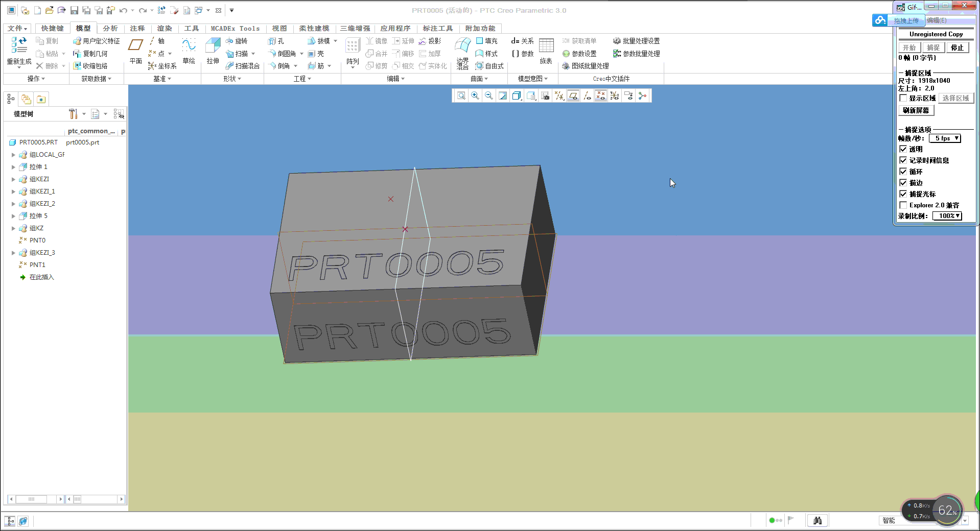980x531 pixels.
Task: Toggle coordinate system display in graphics toolbar
Action: click(x=615, y=95)
